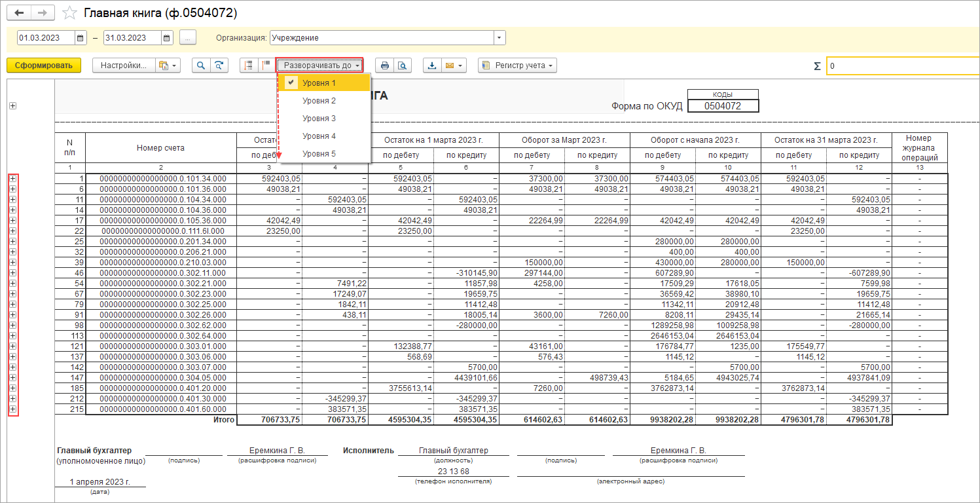Open the report variants icon dropdown

coord(168,65)
